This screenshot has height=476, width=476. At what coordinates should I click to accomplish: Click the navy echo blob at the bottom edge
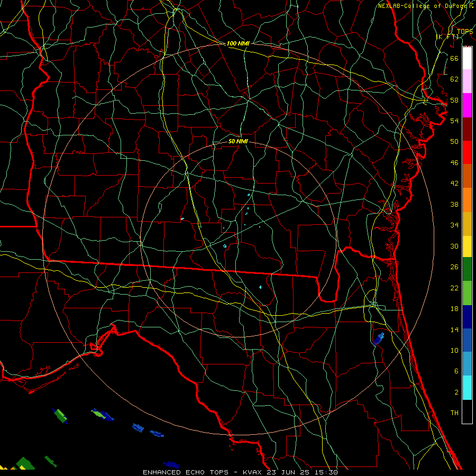171,465
